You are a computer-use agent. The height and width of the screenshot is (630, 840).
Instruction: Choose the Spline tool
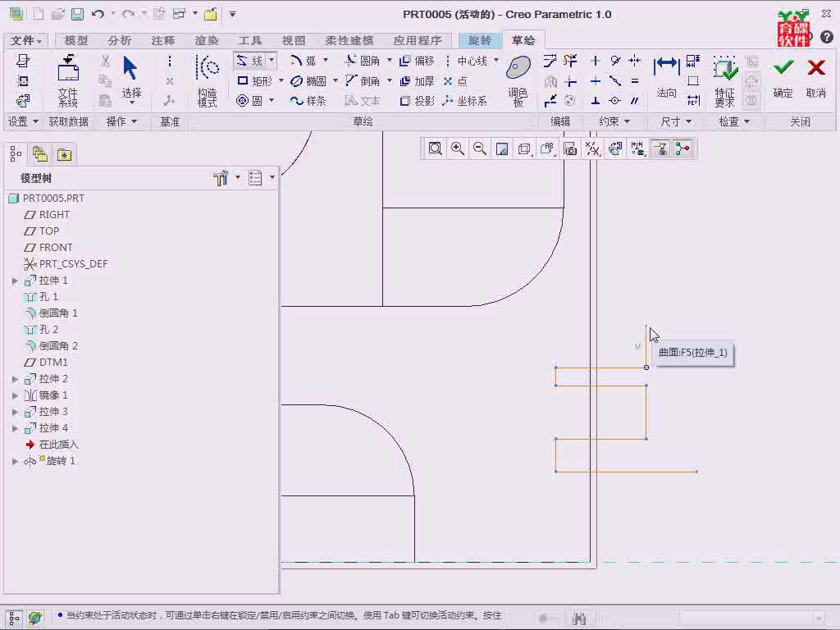coord(308,101)
